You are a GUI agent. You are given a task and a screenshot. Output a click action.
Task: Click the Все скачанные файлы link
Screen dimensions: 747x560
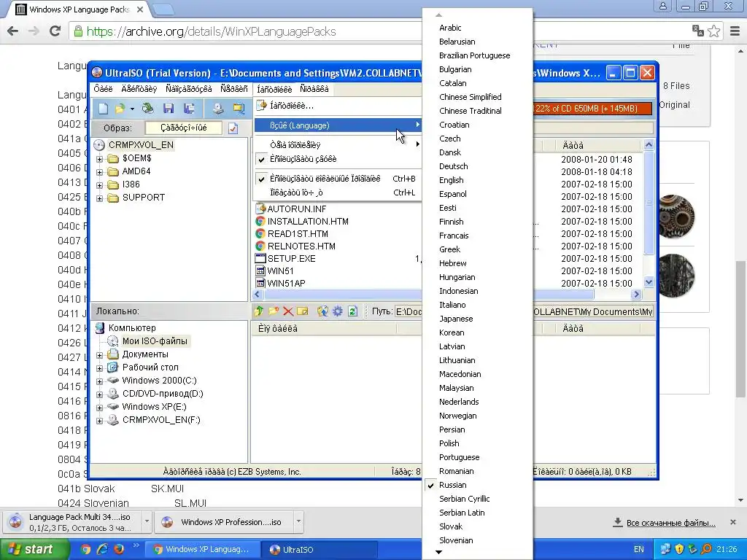coord(670,523)
